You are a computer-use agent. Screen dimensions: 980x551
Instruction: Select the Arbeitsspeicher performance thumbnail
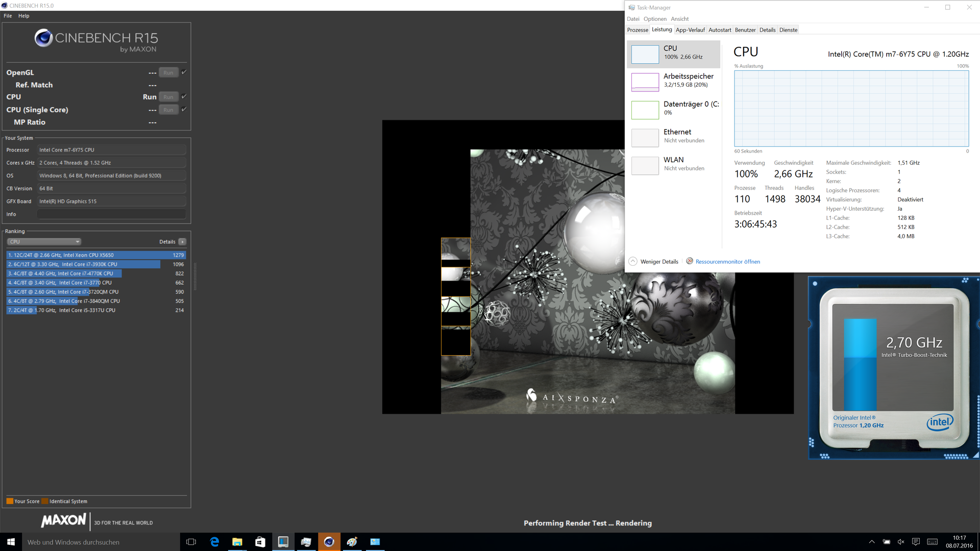click(645, 82)
